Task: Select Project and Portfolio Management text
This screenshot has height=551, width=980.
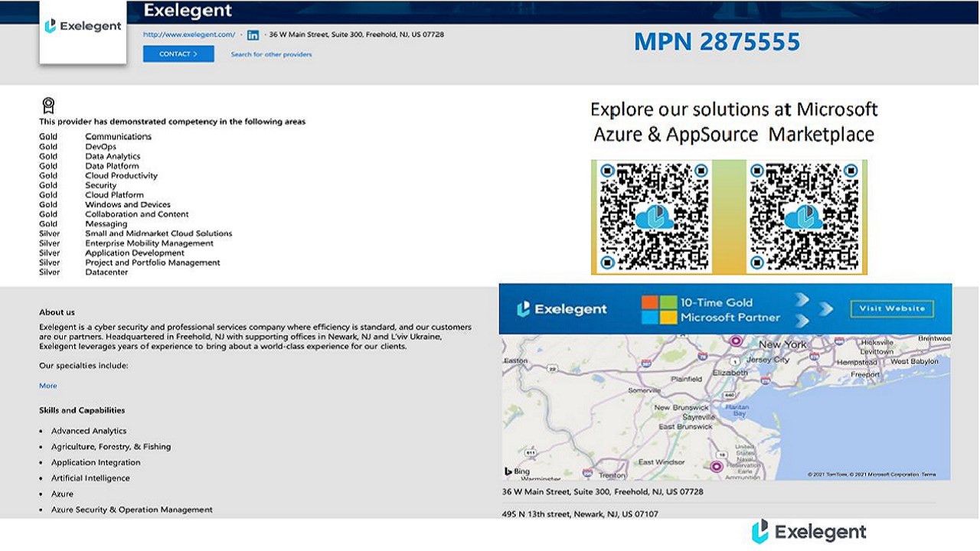Action: click(x=152, y=262)
